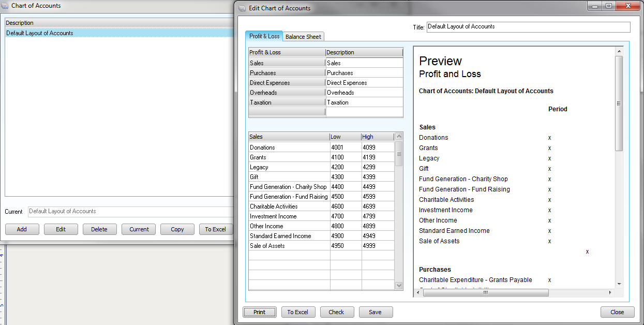Click the Edit Chart of Accounts window icon
644x325 pixels.
tap(242, 8)
